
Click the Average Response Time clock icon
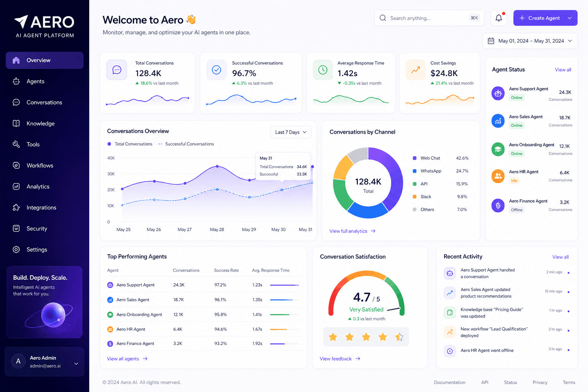click(323, 70)
